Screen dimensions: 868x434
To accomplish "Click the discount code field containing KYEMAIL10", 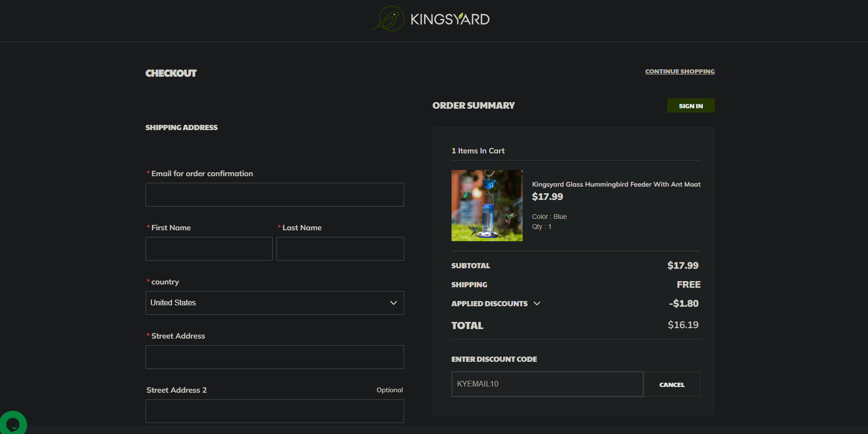I will point(547,384).
